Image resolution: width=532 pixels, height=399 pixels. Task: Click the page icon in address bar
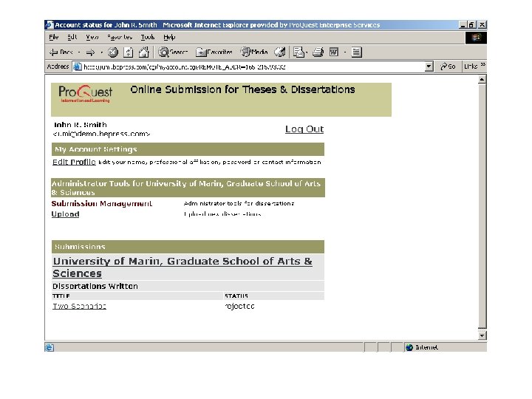pyautogui.click(x=78, y=66)
